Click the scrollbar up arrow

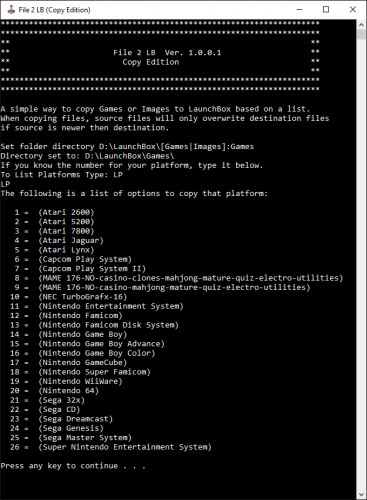[361, 25]
